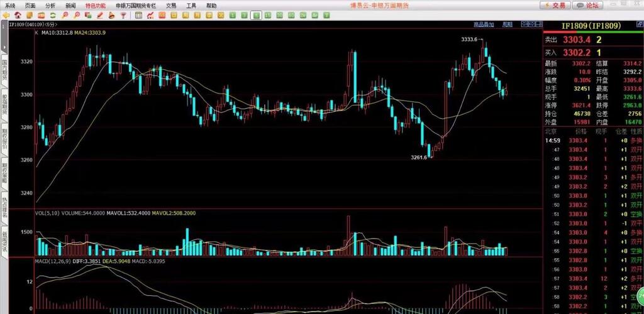Click the red funnel filter icon
This screenshot has width=644, height=314.
(123, 16)
